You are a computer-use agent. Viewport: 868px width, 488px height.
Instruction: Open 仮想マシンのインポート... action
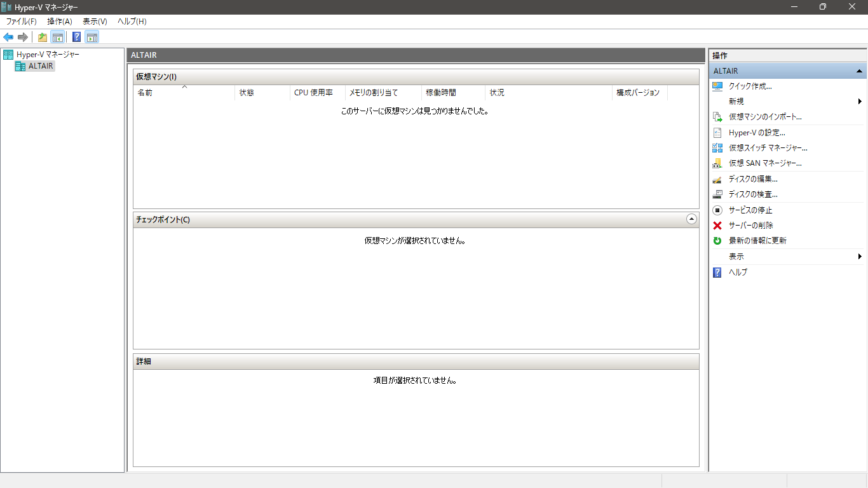(x=765, y=117)
